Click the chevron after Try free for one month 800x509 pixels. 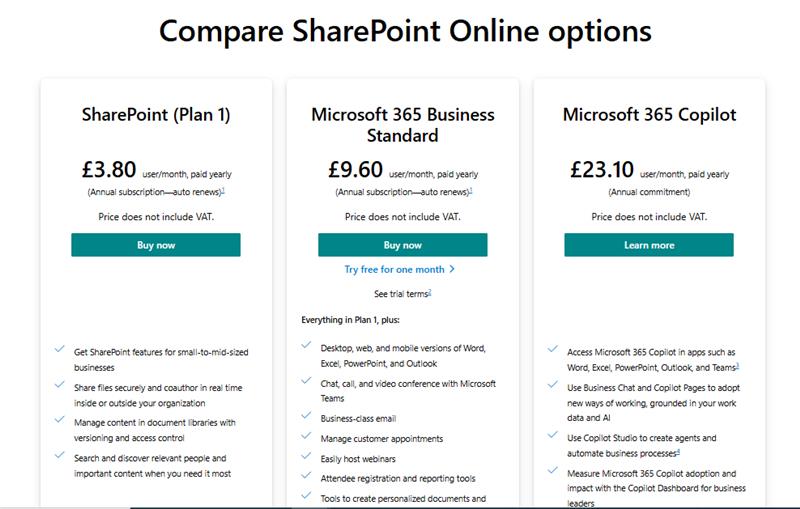452,269
